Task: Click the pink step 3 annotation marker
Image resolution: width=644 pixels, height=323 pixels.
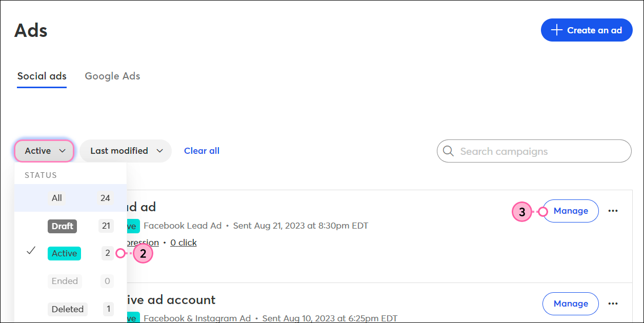Action: [x=522, y=211]
